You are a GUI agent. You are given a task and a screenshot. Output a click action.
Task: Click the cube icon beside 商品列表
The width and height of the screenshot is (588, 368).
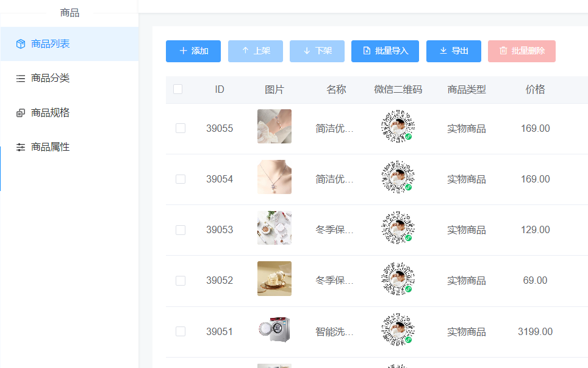(21, 44)
